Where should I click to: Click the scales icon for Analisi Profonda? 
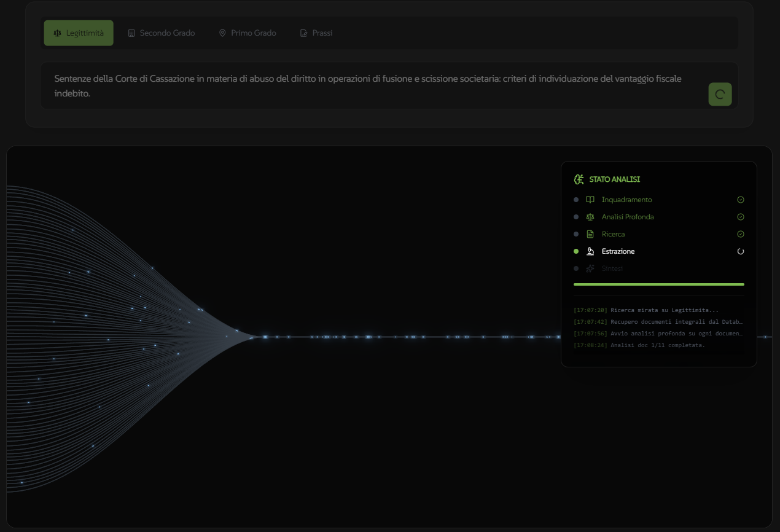(590, 217)
